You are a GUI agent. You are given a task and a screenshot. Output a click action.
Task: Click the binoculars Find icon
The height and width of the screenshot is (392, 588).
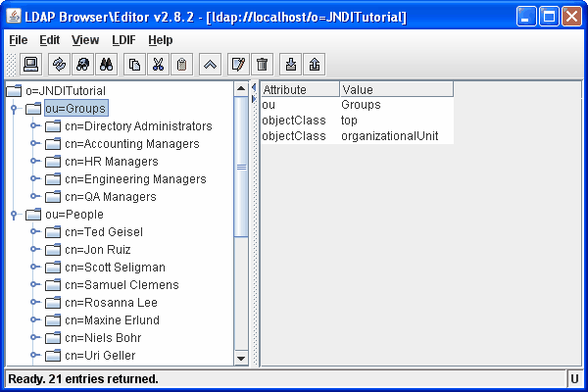[x=107, y=65]
